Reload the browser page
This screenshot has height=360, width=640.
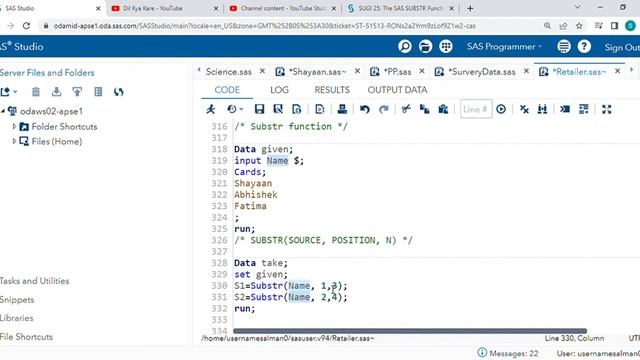[x=27, y=26]
